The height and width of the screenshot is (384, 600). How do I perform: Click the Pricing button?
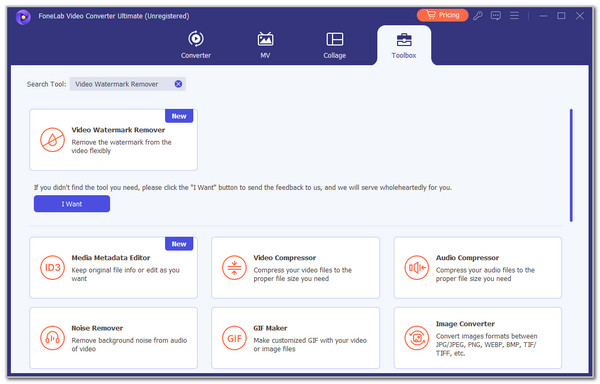tap(442, 15)
